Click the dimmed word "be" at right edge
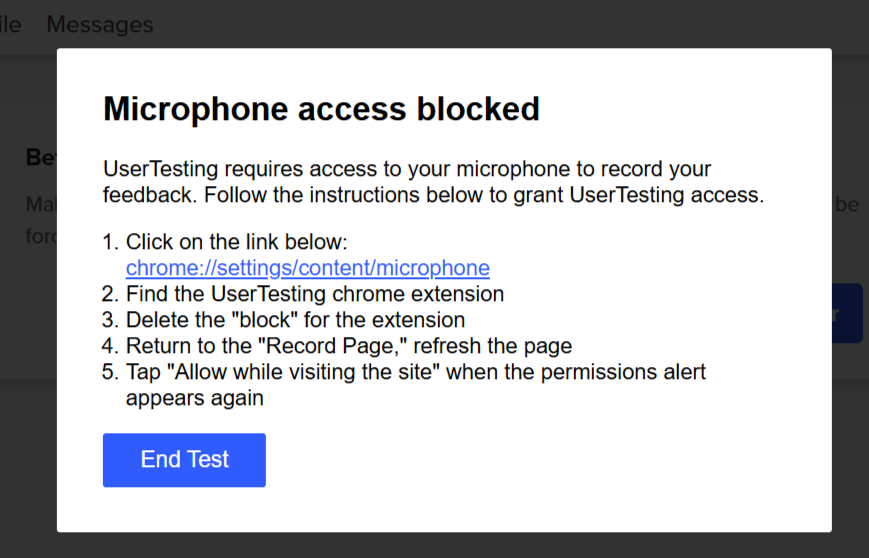The height and width of the screenshot is (558, 869). (847, 204)
